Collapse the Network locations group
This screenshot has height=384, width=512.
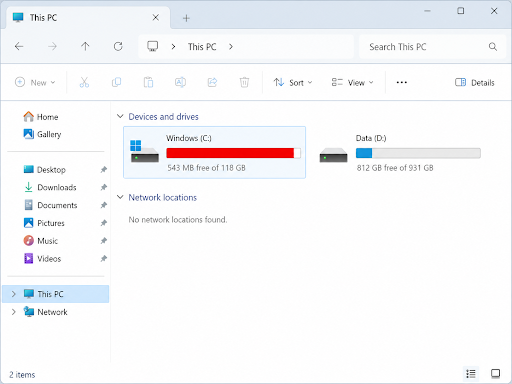click(120, 197)
